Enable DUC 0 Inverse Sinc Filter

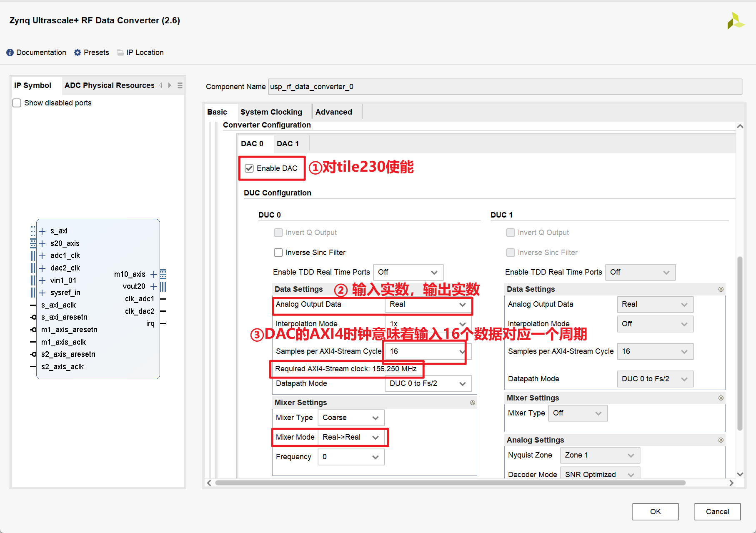coord(278,253)
